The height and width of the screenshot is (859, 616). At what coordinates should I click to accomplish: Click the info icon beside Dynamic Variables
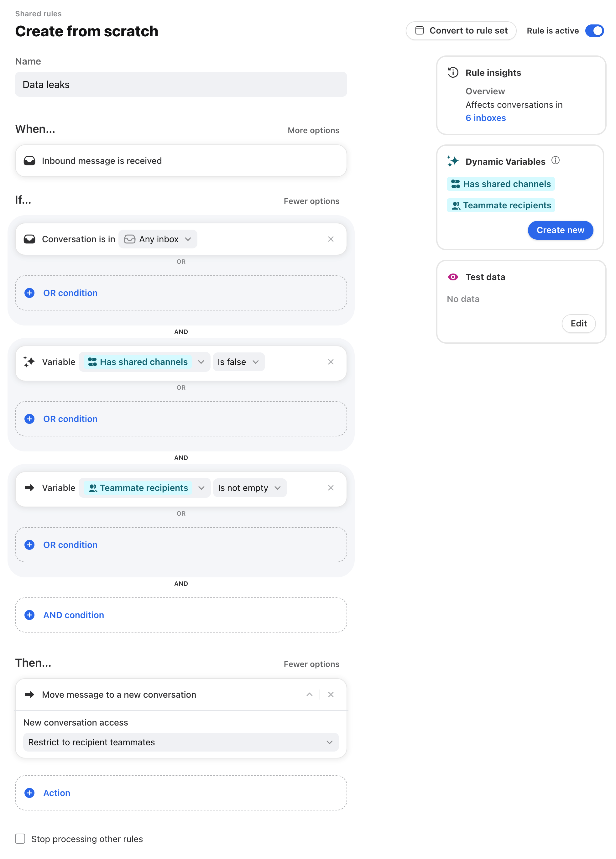point(556,160)
